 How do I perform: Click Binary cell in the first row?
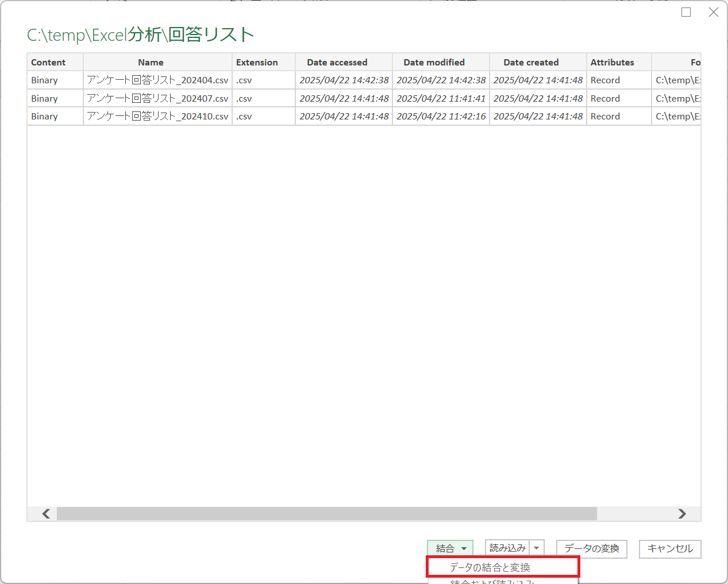click(45, 80)
